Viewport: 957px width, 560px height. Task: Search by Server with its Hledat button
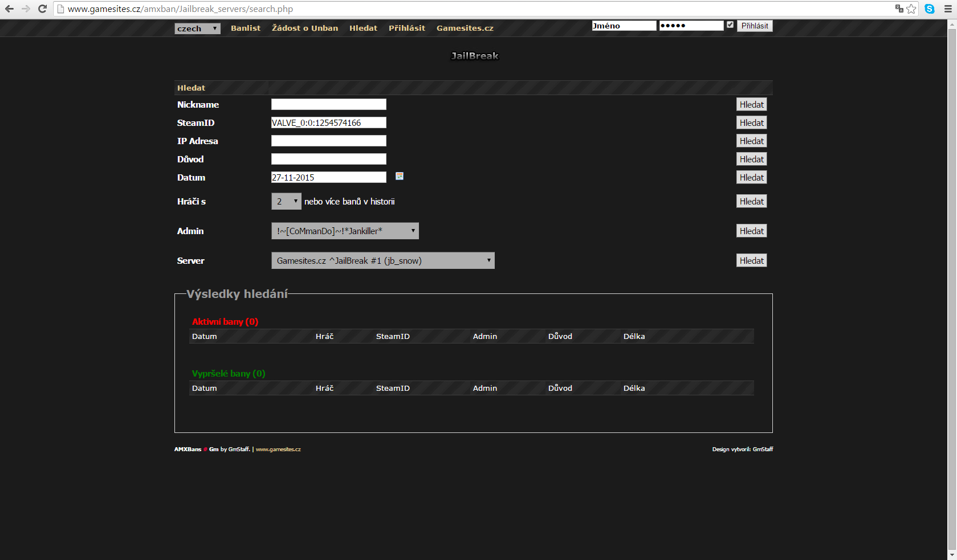(751, 260)
